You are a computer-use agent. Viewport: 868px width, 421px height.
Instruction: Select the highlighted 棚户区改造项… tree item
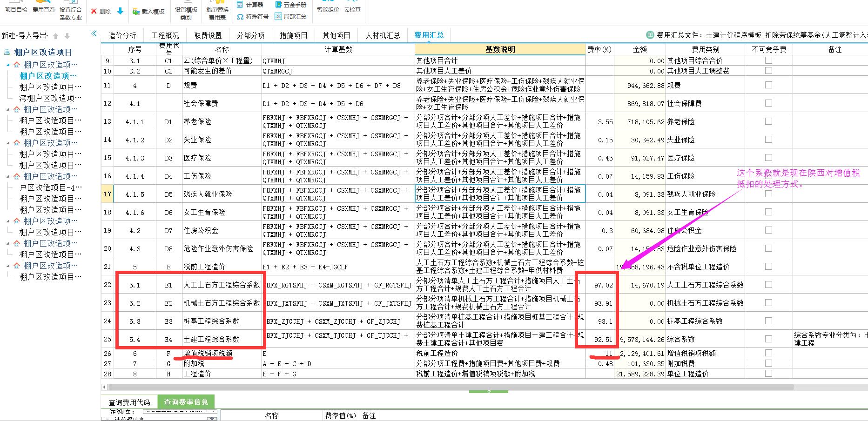[x=48, y=76]
